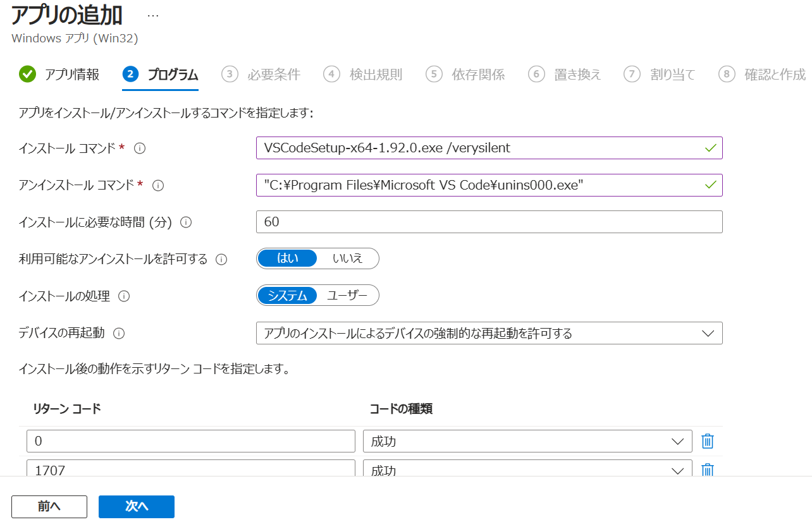Click the install time minutes field

pos(489,222)
